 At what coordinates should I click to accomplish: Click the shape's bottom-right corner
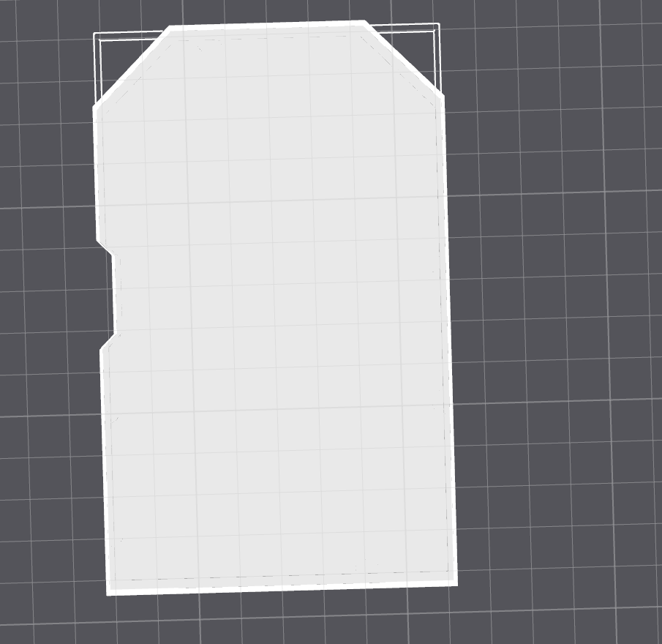click(x=454, y=582)
